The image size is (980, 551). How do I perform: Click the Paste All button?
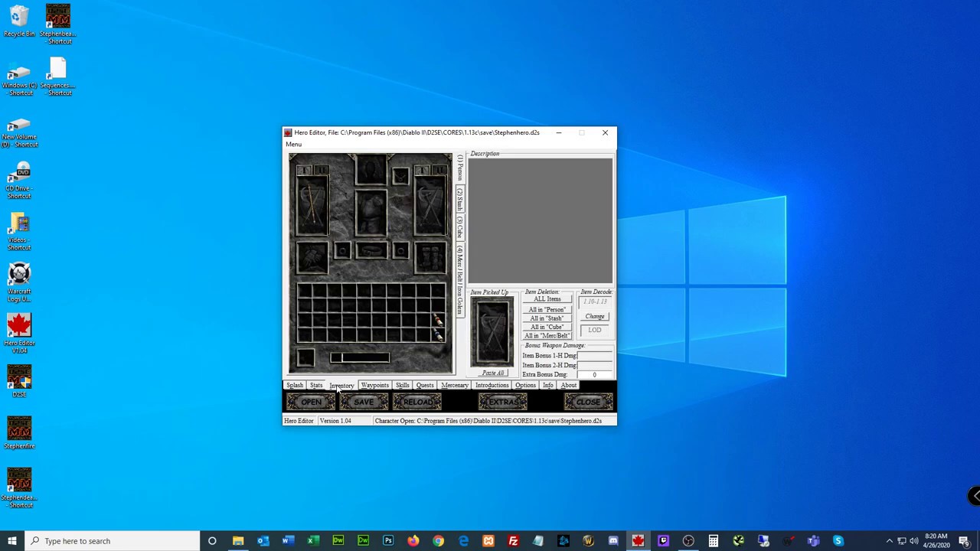[493, 373]
